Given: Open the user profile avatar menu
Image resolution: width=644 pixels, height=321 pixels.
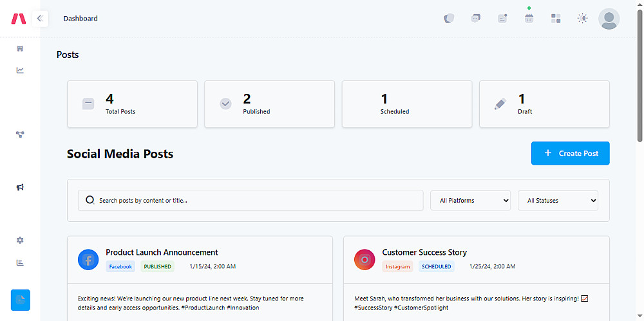Looking at the screenshot, I should coord(609,19).
